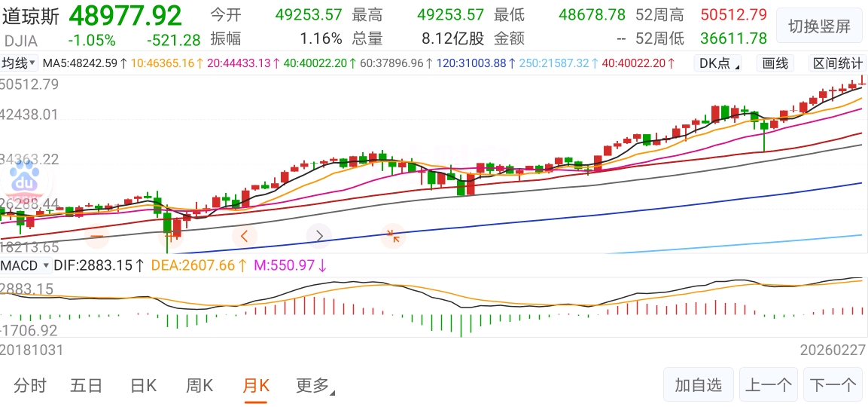
Task: Tap the blue 120:31003.88 MA readout
Action: [476, 64]
